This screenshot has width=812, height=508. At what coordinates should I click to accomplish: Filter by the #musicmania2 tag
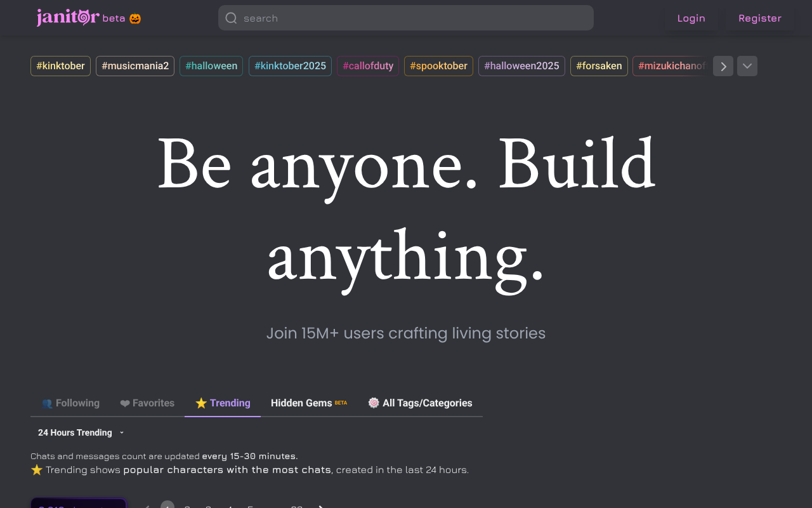[x=135, y=66]
